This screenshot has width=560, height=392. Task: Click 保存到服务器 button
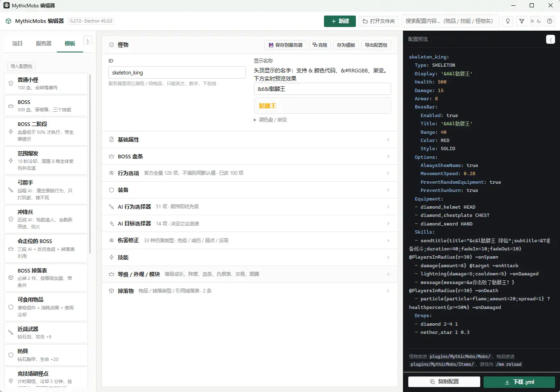tap(286, 45)
